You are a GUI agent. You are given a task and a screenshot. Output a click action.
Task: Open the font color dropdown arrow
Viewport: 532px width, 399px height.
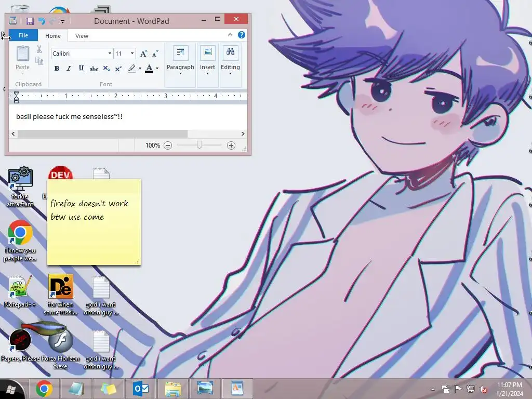(x=157, y=69)
